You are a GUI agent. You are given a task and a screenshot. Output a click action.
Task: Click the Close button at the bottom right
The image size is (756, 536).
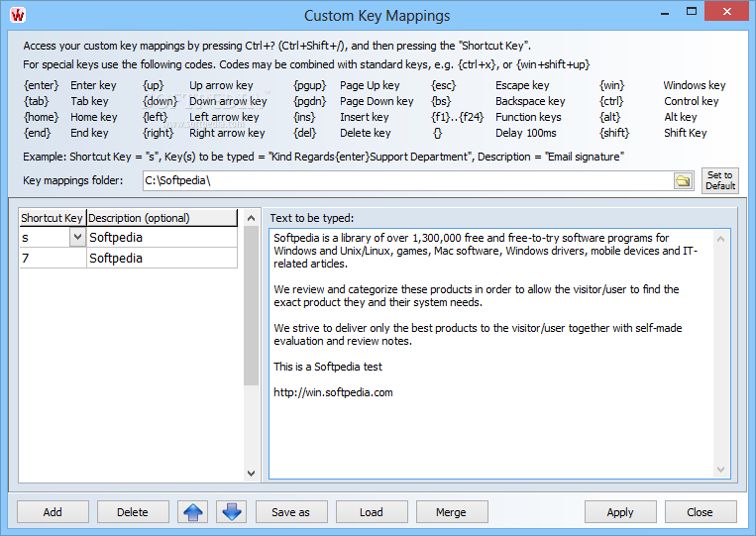click(x=701, y=512)
